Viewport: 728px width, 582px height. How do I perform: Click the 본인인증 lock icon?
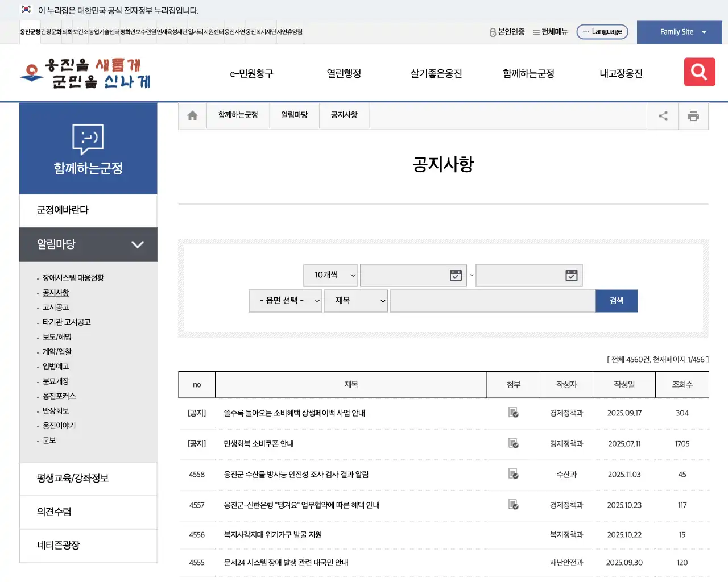click(491, 32)
